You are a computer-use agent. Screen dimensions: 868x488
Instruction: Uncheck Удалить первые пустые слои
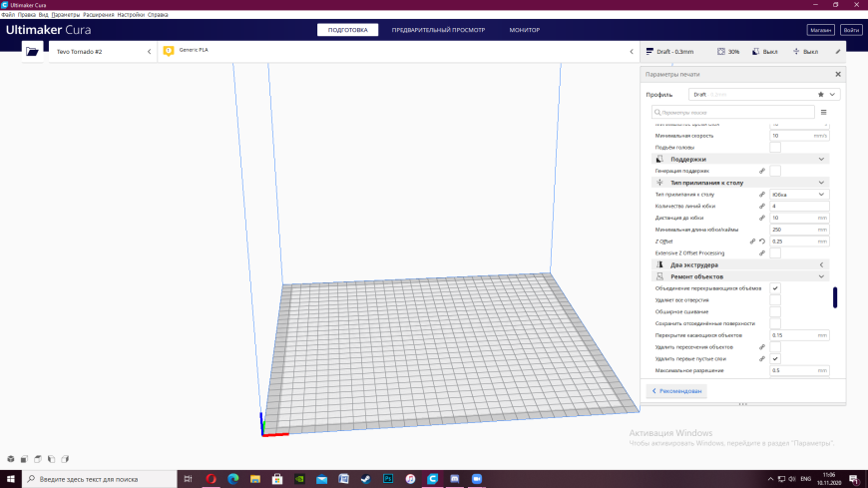coord(775,359)
